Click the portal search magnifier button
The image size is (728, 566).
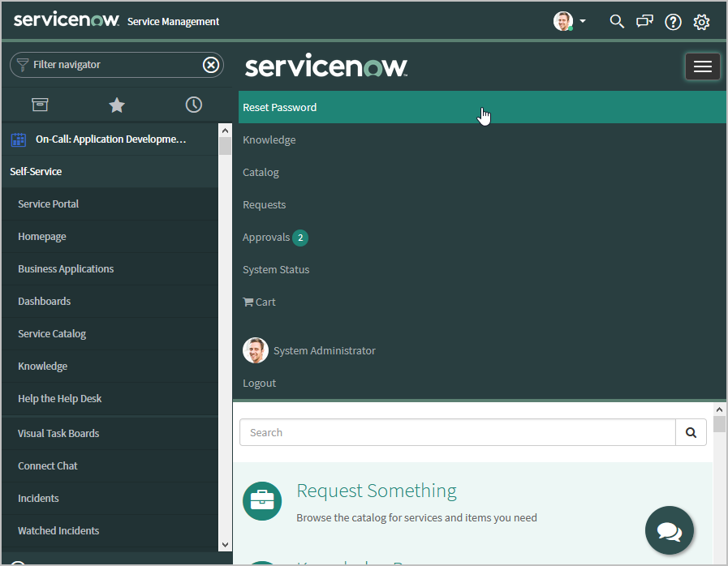click(x=691, y=433)
